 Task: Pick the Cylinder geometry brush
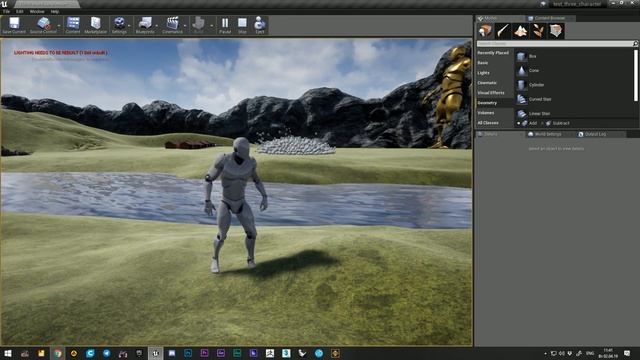574,85
